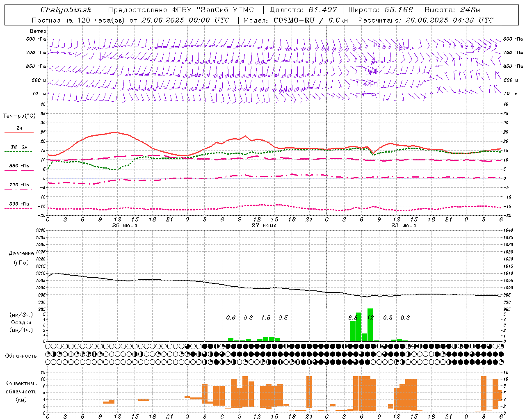The width and height of the screenshot is (525, 420).
Task: Click 'Рассчитано: 26.06.2025 04:38 UTC' timestamp
Action: [426, 20]
